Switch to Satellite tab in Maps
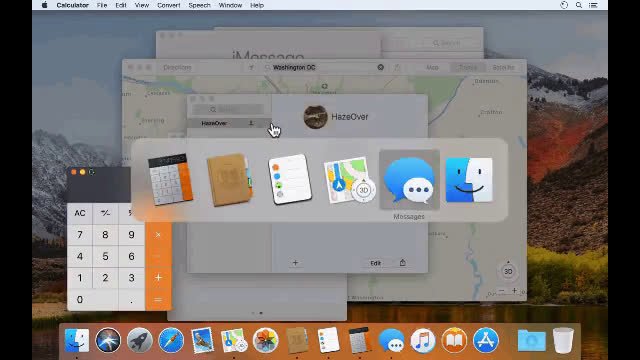 (503, 67)
